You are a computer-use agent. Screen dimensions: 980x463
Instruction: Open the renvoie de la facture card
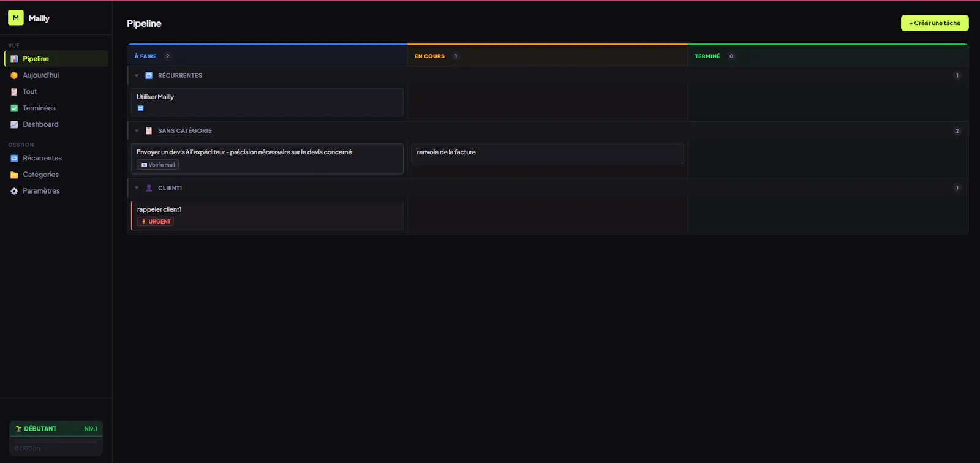tap(548, 154)
